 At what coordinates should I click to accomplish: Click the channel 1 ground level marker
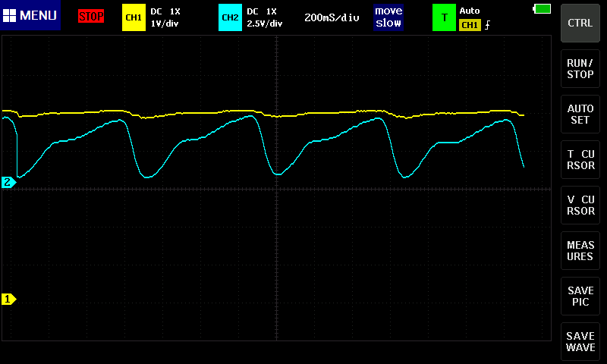pos(8,299)
